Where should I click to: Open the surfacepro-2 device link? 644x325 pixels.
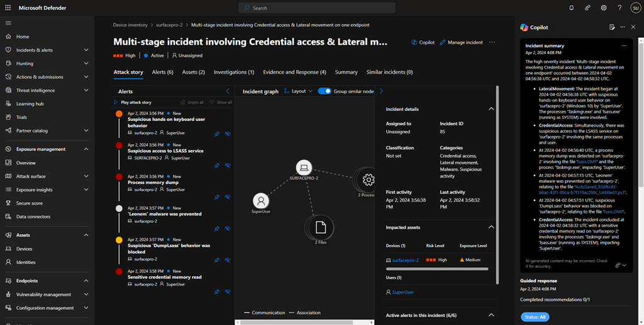tap(405, 259)
